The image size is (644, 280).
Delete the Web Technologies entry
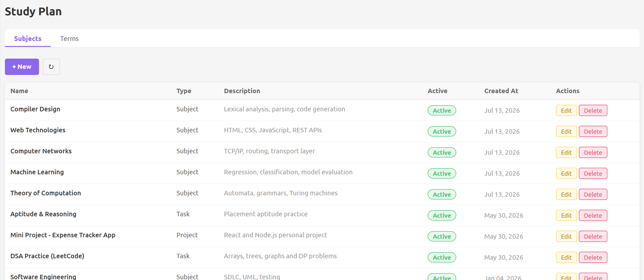click(593, 132)
